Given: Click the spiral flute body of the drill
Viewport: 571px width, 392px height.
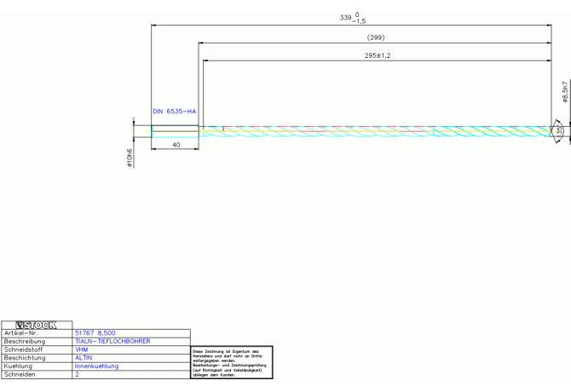Looking at the screenshot, I should click(x=375, y=131).
